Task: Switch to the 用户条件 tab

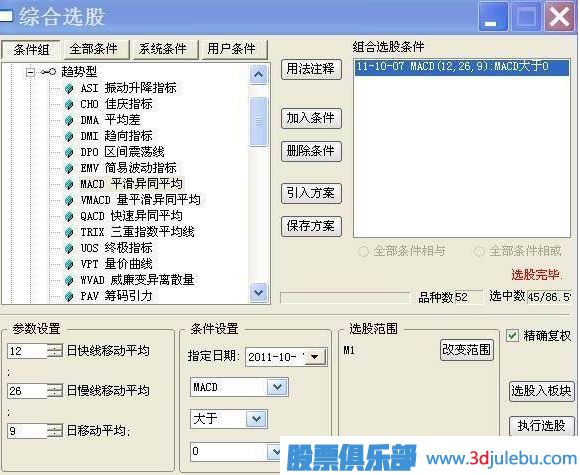Action: [x=232, y=49]
